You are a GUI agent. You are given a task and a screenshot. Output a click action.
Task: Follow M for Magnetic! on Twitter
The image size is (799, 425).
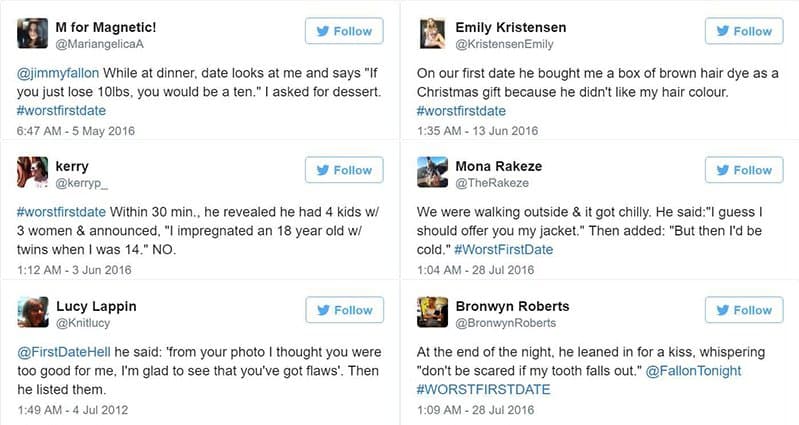pyautogui.click(x=343, y=31)
